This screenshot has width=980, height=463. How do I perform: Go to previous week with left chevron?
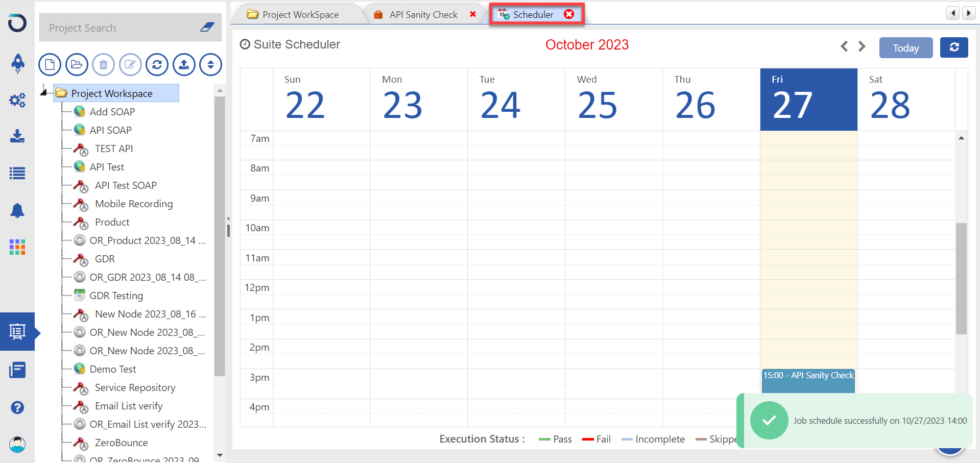(844, 46)
